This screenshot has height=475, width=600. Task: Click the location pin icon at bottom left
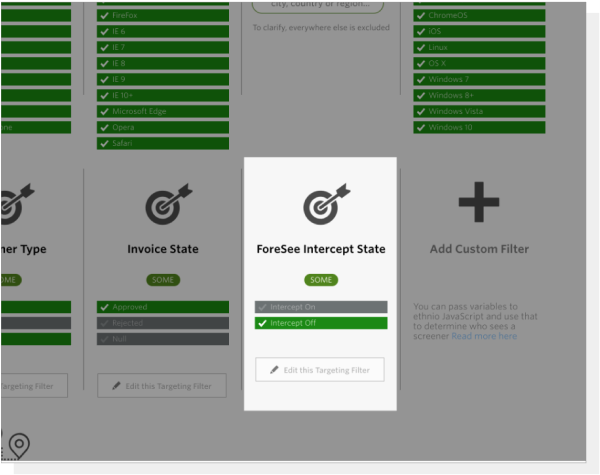tap(18, 444)
